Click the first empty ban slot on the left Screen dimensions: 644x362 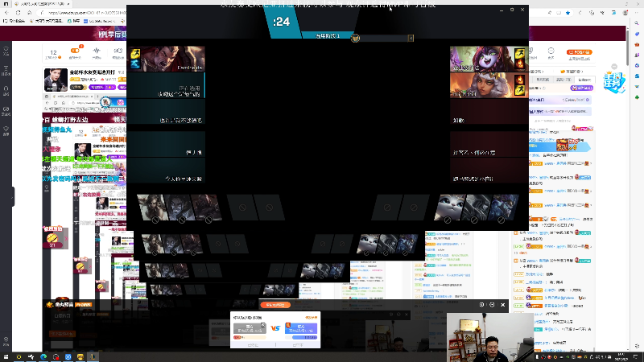tap(242, 208)
